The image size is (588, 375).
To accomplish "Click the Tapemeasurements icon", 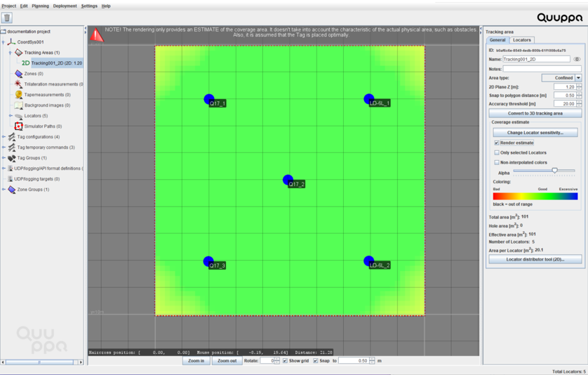I will click(18, 95).
